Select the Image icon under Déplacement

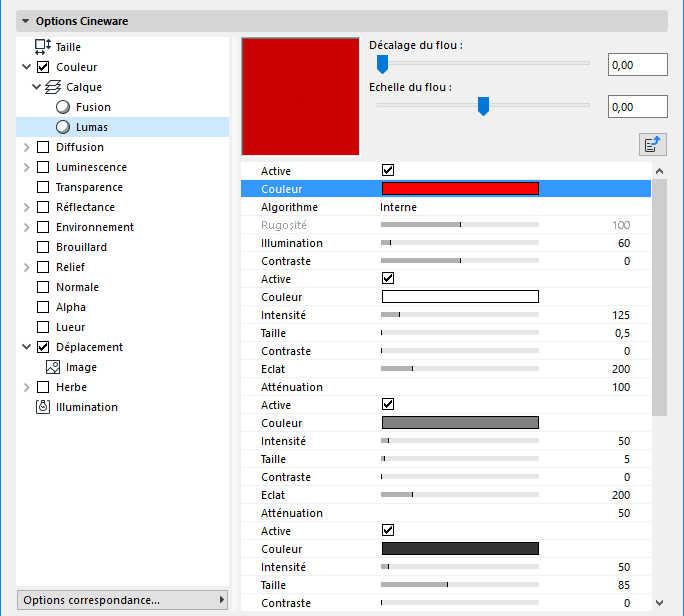point(53,367)
